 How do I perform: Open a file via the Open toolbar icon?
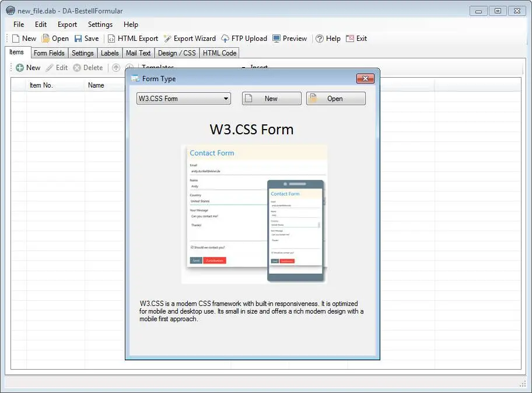[45, 39]
